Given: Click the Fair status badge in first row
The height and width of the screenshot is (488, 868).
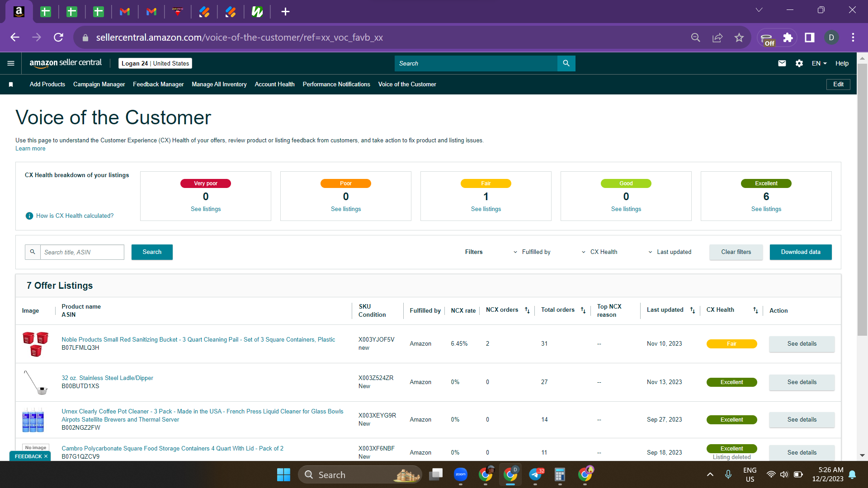Looking at the screenshot, I should click(731, 344).
